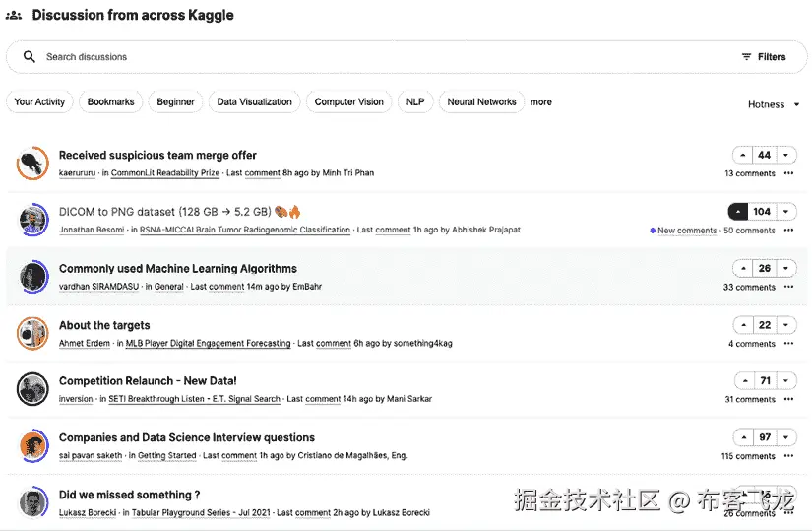Screen dimensions: 812x531
Task: Click the Search discussions input field
Action: (x=374, y=57)
